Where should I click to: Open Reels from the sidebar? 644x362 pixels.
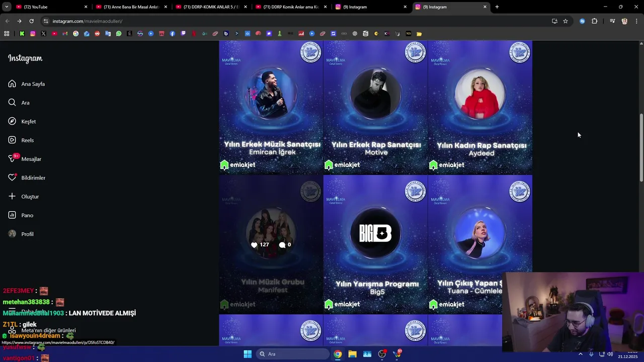pos(21,140)
